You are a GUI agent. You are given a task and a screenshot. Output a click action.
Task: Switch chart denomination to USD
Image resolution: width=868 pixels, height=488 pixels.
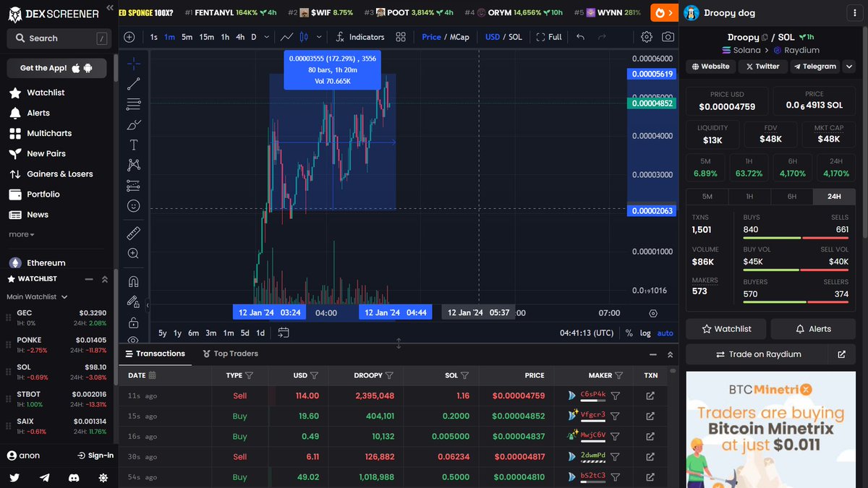[493, 37]
